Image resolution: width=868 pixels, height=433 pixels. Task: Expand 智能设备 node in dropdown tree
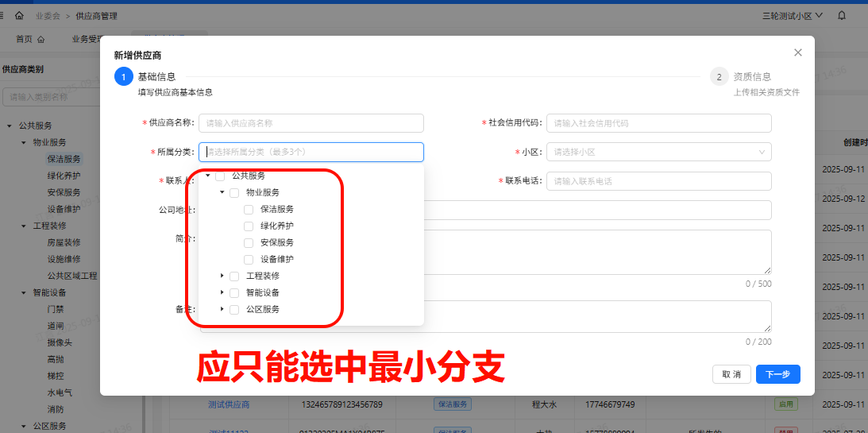coord(222,292)
